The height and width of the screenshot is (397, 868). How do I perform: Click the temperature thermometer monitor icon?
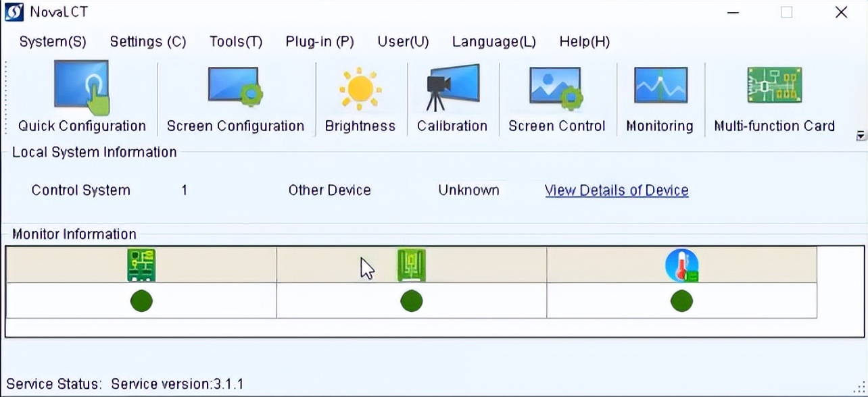coord(681,265)
